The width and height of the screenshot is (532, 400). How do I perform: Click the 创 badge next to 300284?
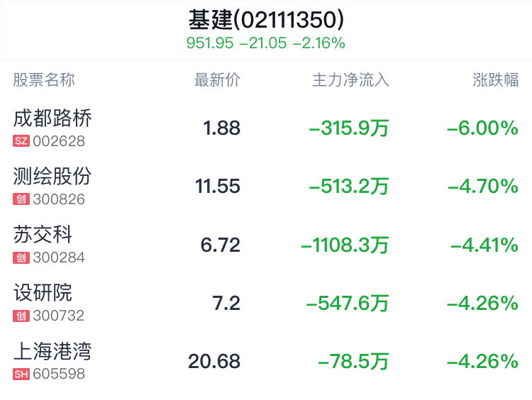coord(21,257)
